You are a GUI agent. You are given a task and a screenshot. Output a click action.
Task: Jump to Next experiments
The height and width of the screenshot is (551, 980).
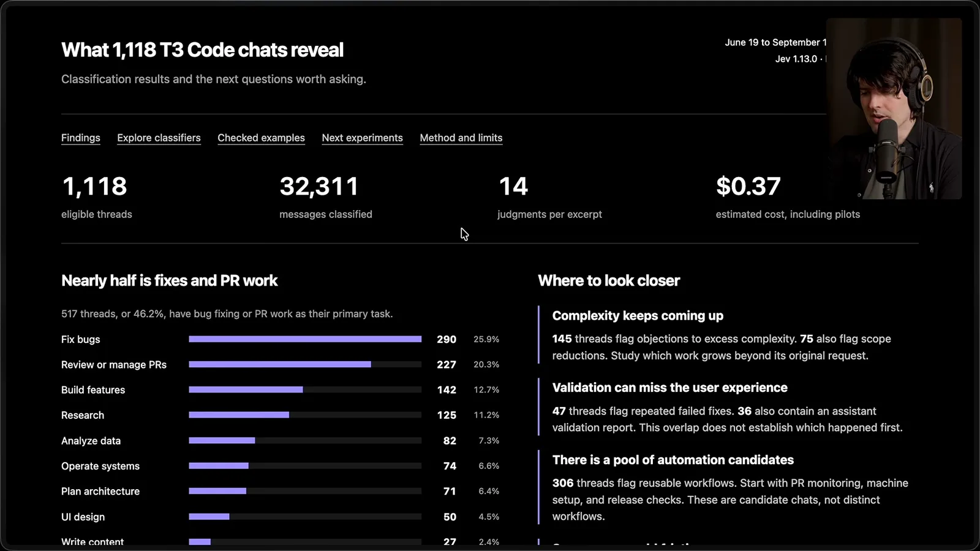tap(362, 138)
